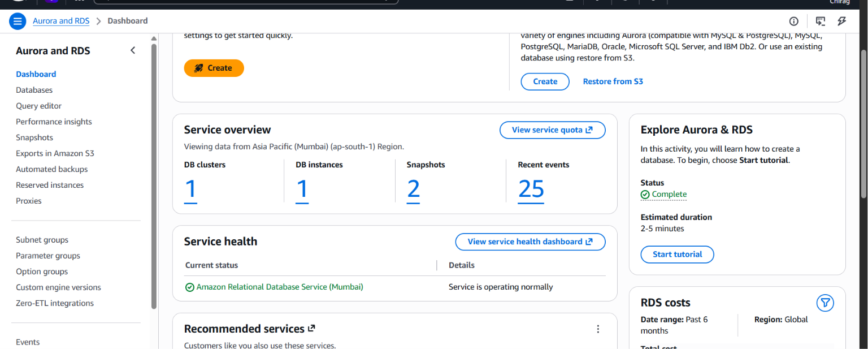Viewport: 868px width, 349px height.
Task: Open View service health dashboard
Action: tap(530, 242)
